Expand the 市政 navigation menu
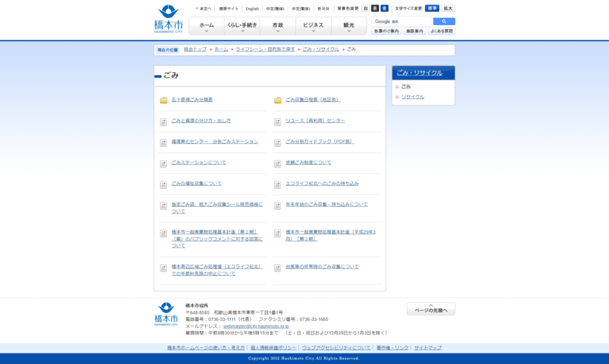Image resolution: width=609 pixels, height=364 pixels. [277, 26]
